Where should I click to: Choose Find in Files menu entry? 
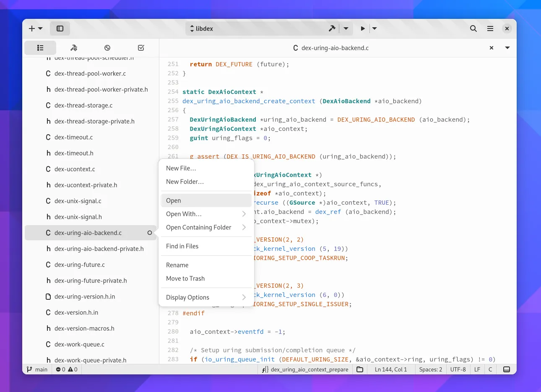(x=182, y=246)
